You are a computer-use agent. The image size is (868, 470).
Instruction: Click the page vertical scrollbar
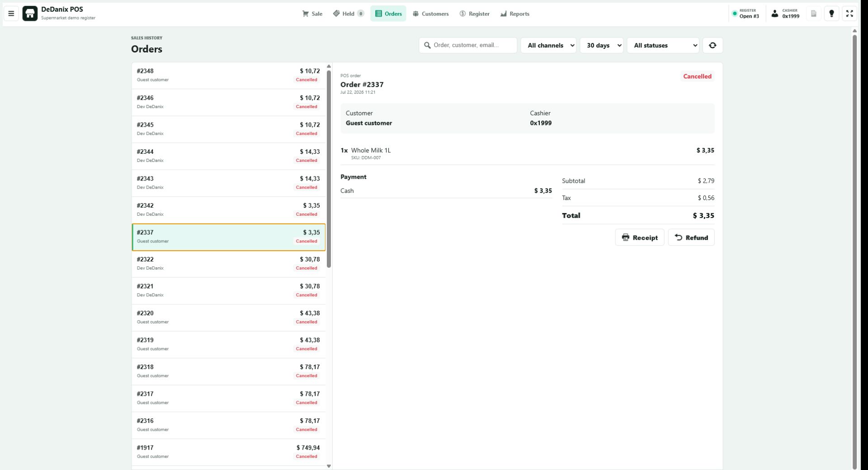pos(854,251)
